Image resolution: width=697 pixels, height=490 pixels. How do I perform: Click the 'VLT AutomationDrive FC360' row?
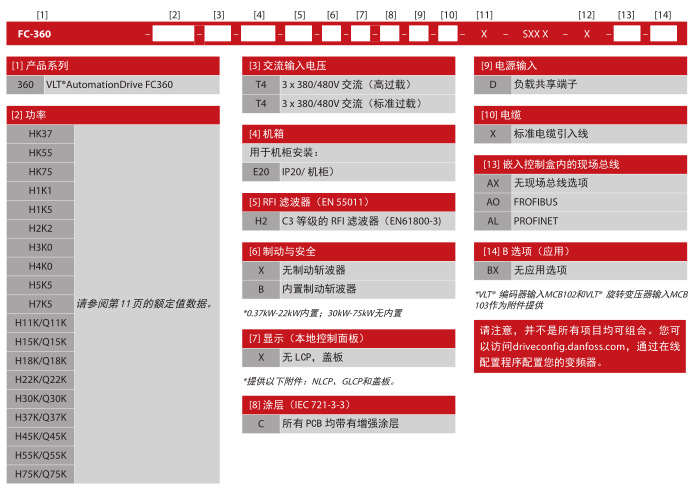[x=113, y=84]
